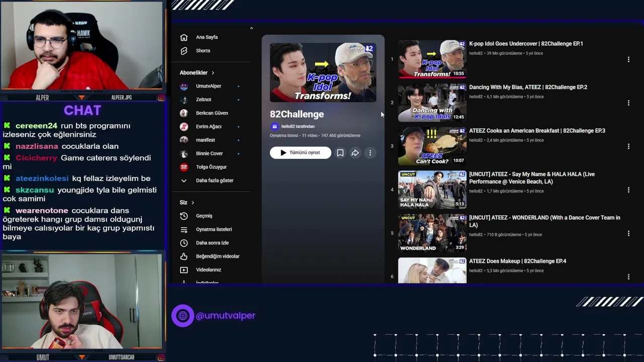Click Dancing with K-pop Idols thumbnail

click(x=432, y=103)
